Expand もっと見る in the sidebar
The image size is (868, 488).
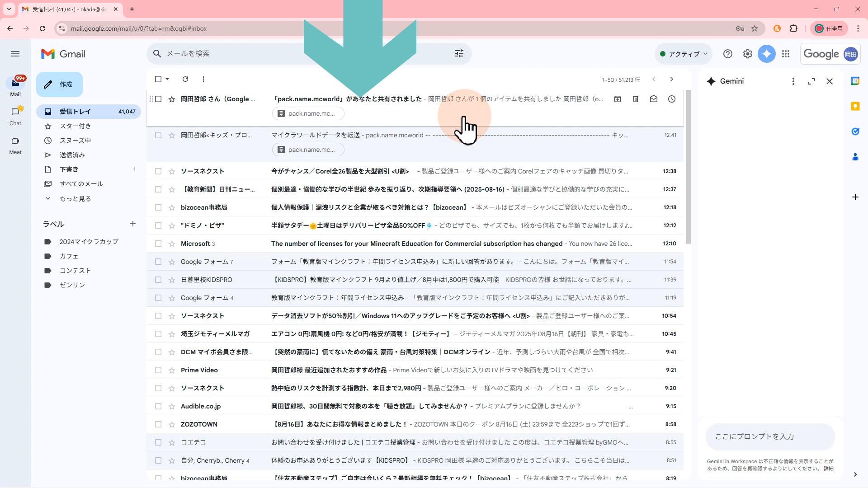pos(75,199)
